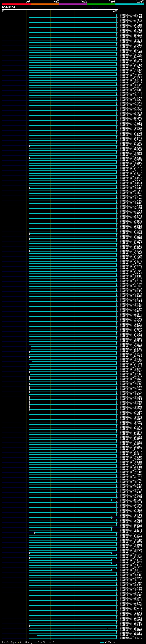Screen dimensions: 146x644
Task: Open hit UniRef100_Q19UF9
Action: pos(131,633)
